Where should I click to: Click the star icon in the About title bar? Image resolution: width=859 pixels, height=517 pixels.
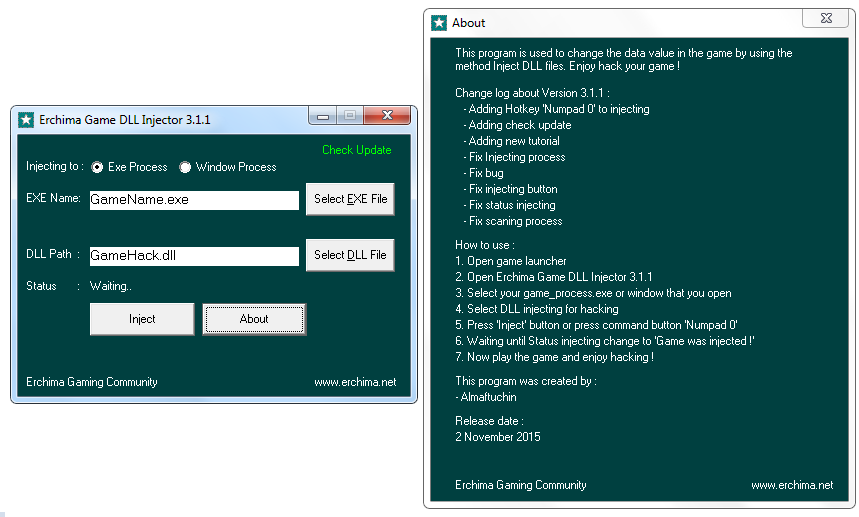pos(439,23)
